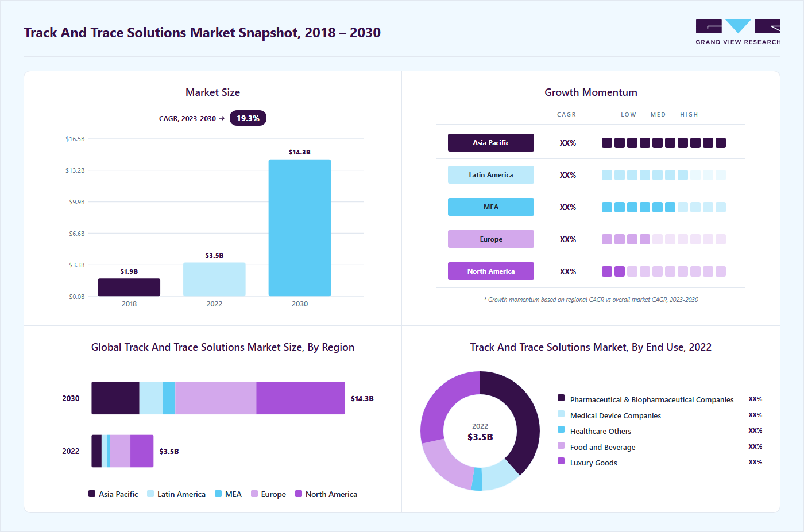This screenshot has width=804, height=532.
Task: Click the North America growth momentum label
Action: [491, 271]
